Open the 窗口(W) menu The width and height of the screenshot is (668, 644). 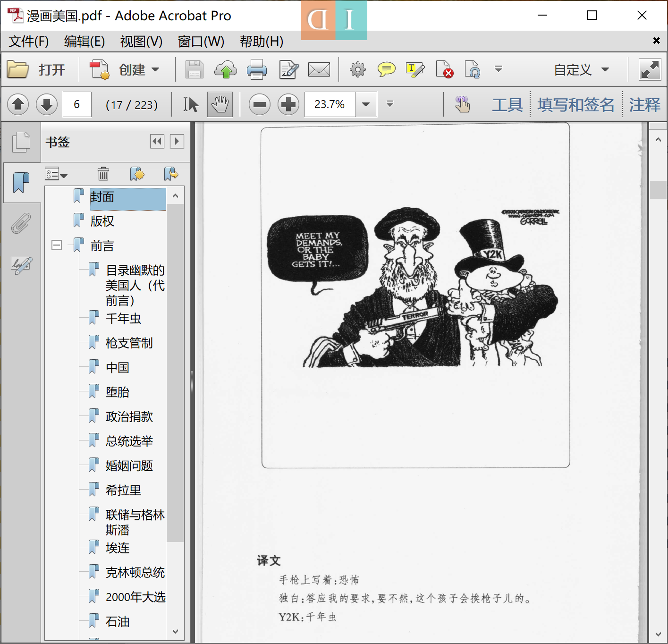point(201,42)
